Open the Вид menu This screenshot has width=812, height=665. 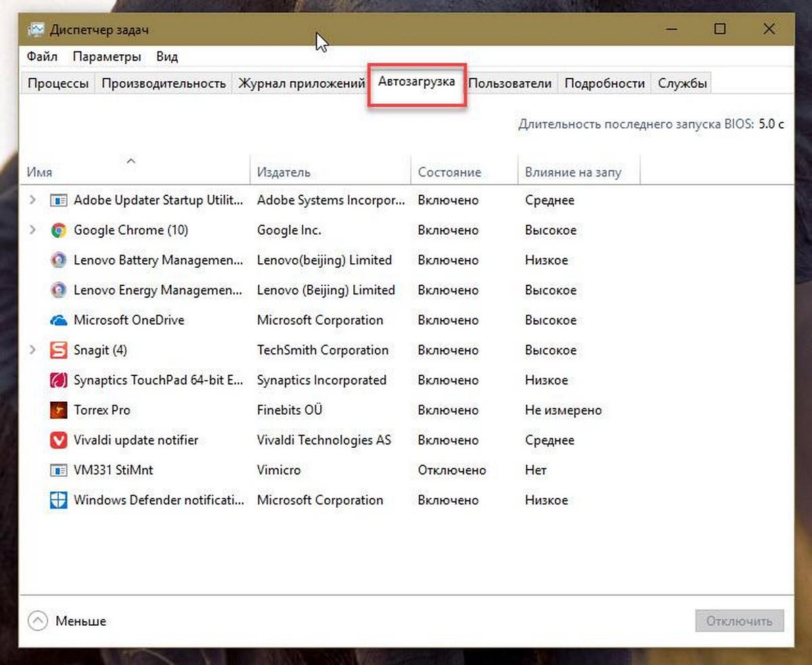pos(166,57)
